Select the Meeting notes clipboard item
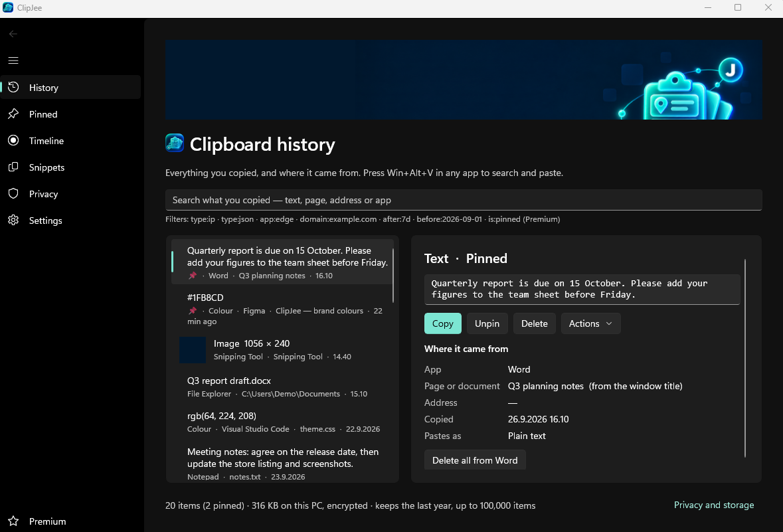Screen dimensions: 783x532 tap(282, 463)
